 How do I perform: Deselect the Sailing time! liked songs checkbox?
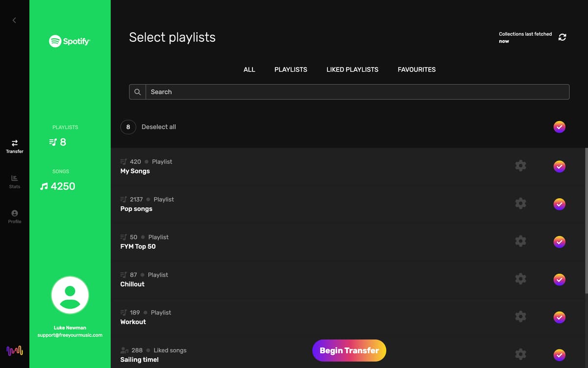[559, 355]
